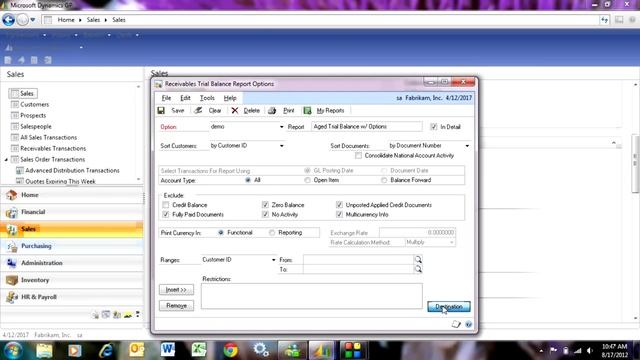Open Windows Explorer folder in taskbar
Image resolution: width=640 pixels, height=360 pixels.
click(x=44, y=350)
